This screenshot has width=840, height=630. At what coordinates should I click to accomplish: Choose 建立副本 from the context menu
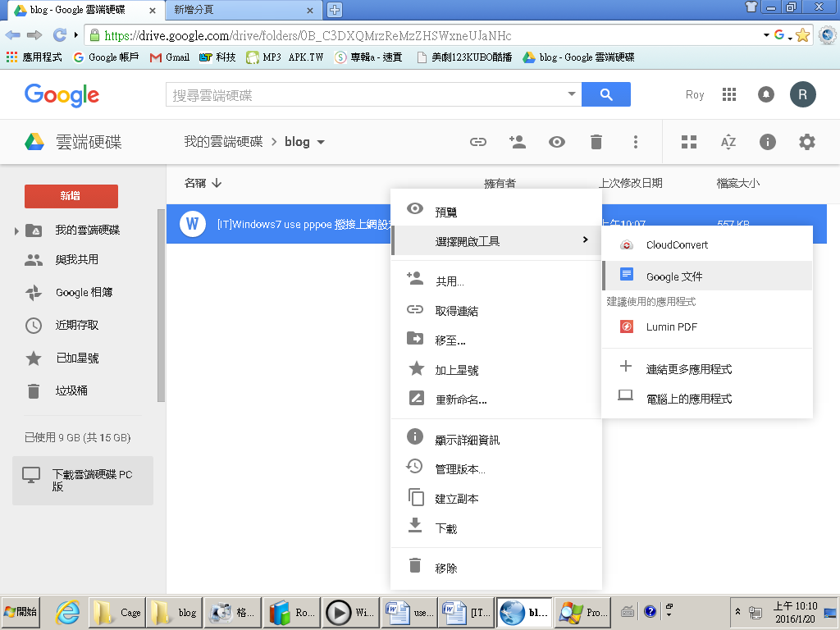click(x=496, y=498)
